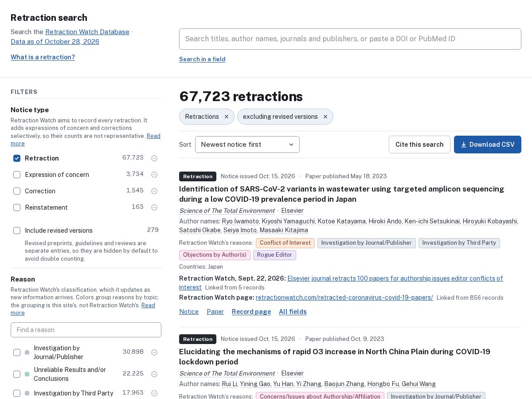Open All fields of first record
Image resolution: width=532 pixels, height=399 pixels.
pos(293,312)
